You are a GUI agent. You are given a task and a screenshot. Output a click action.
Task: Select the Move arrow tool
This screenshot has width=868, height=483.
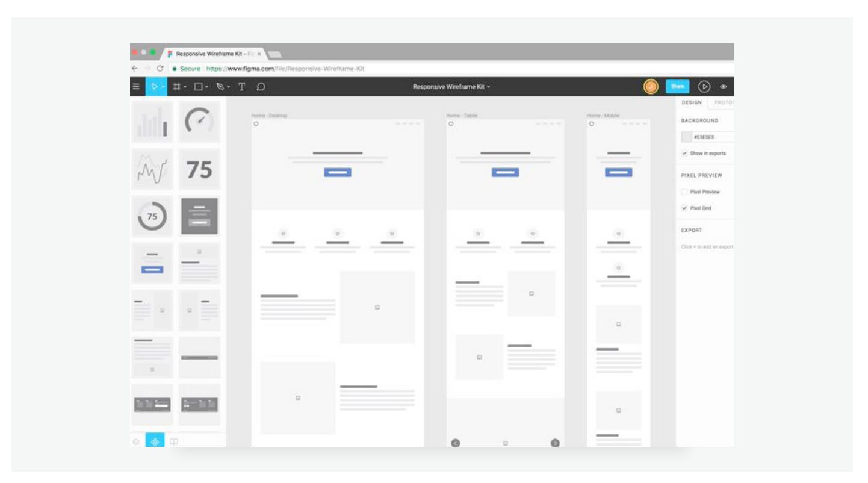pos(153,87)
